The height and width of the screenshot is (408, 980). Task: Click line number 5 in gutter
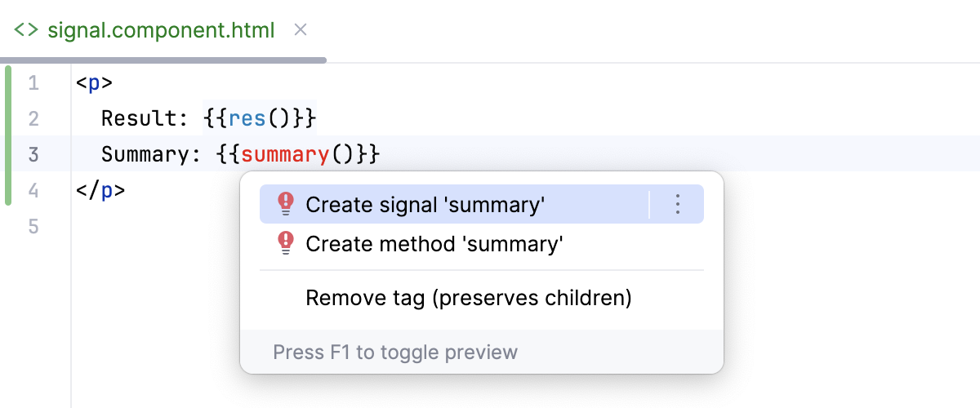[x=33, y=226]
